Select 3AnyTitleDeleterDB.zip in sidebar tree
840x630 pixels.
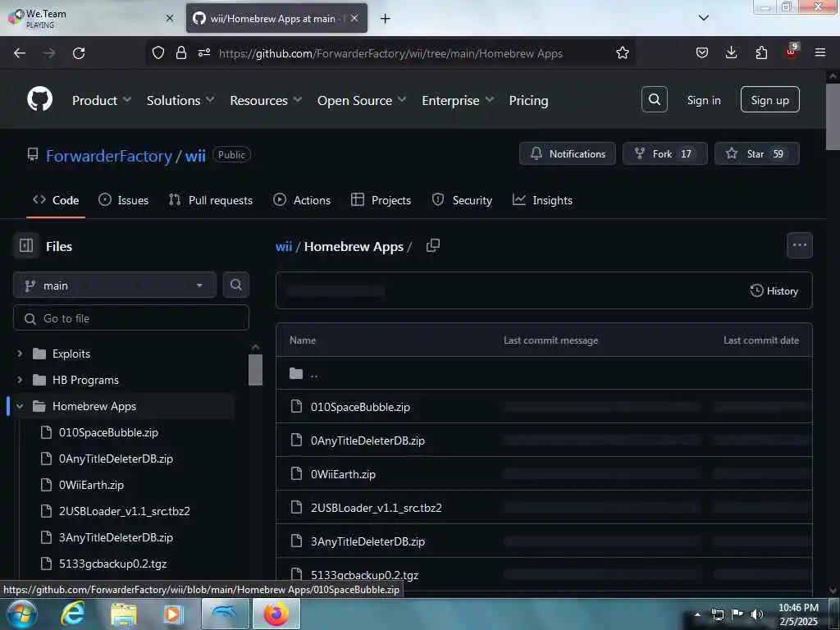pyautogui.click(x=116, y=537)
